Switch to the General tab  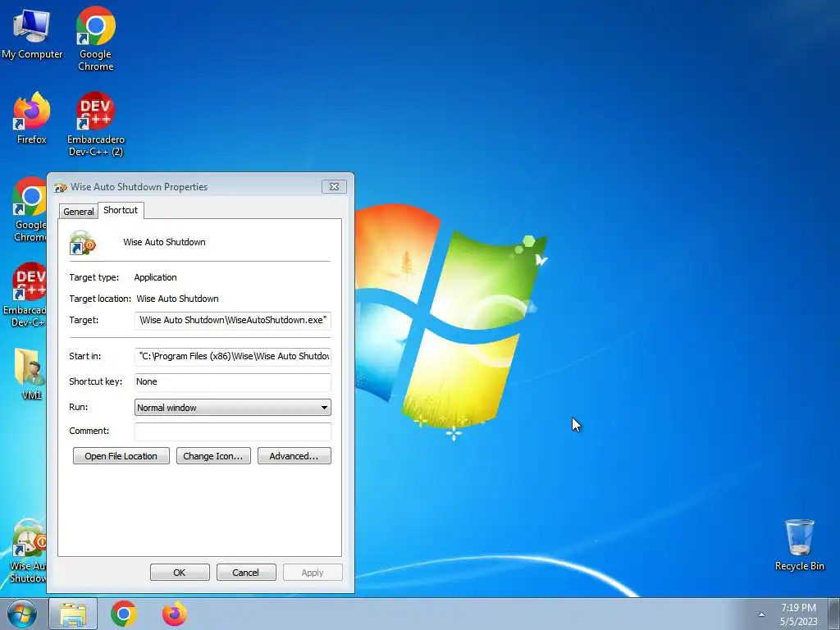coord(78,212)
